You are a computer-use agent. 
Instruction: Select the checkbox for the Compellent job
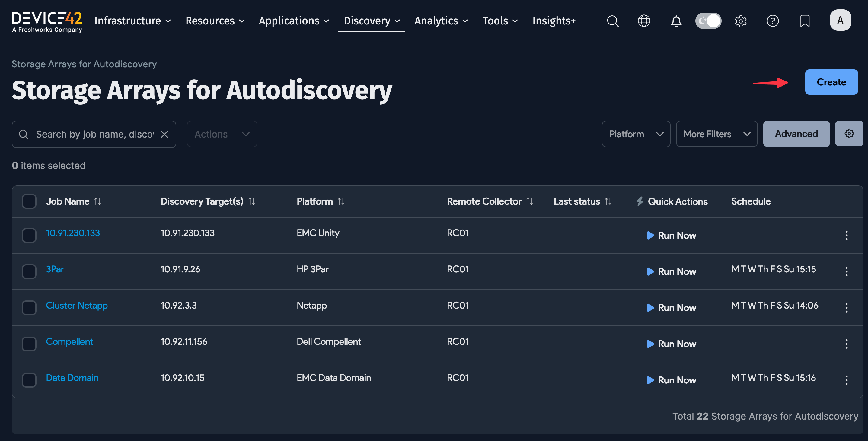pyautogui.click(x=29, y=344)
